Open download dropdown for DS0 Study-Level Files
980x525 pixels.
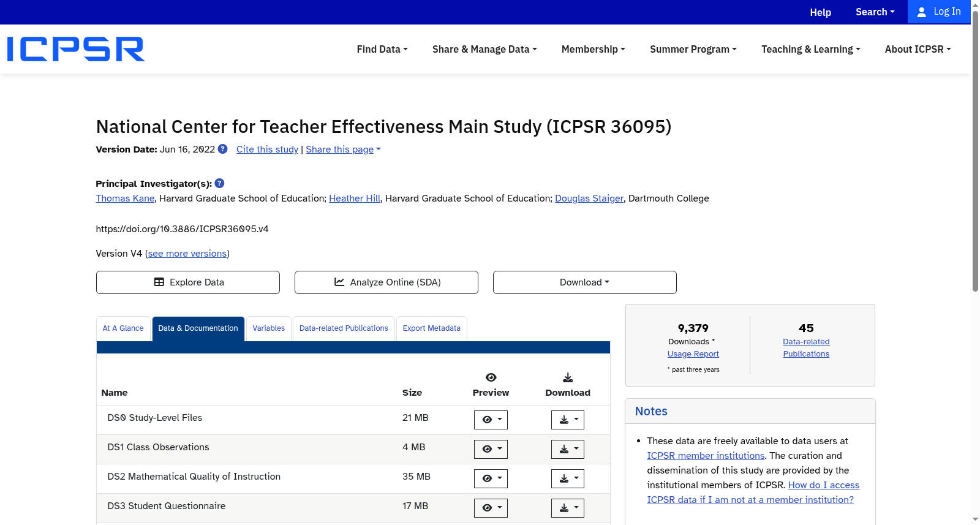568,420
